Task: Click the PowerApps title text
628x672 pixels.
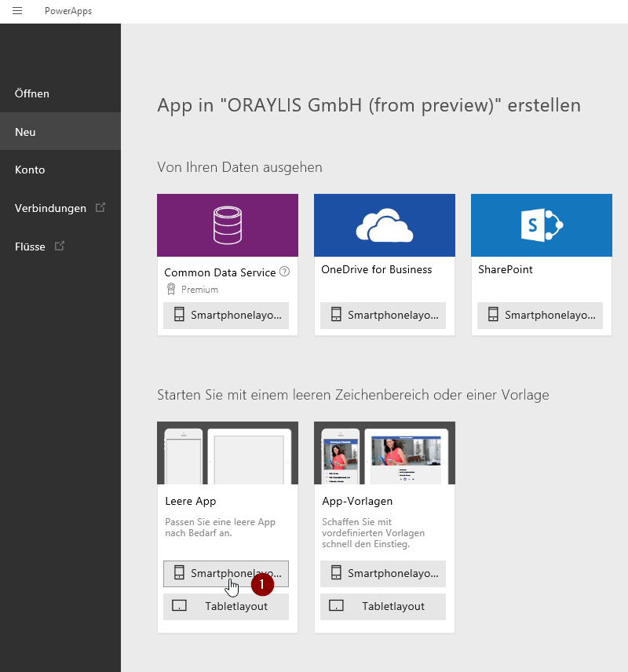Action: coord(68,11)
